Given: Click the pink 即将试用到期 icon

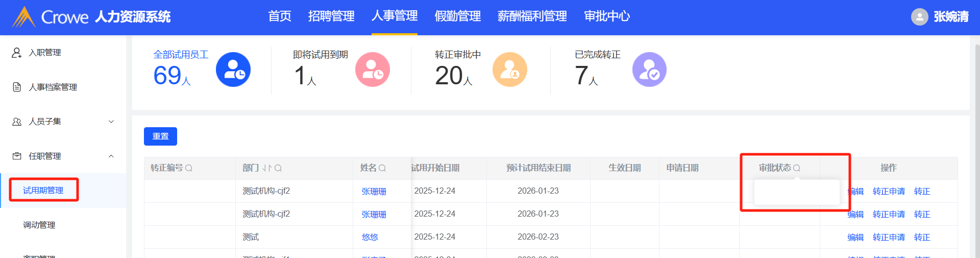Looking at the screenshot, I should [373, 69].
